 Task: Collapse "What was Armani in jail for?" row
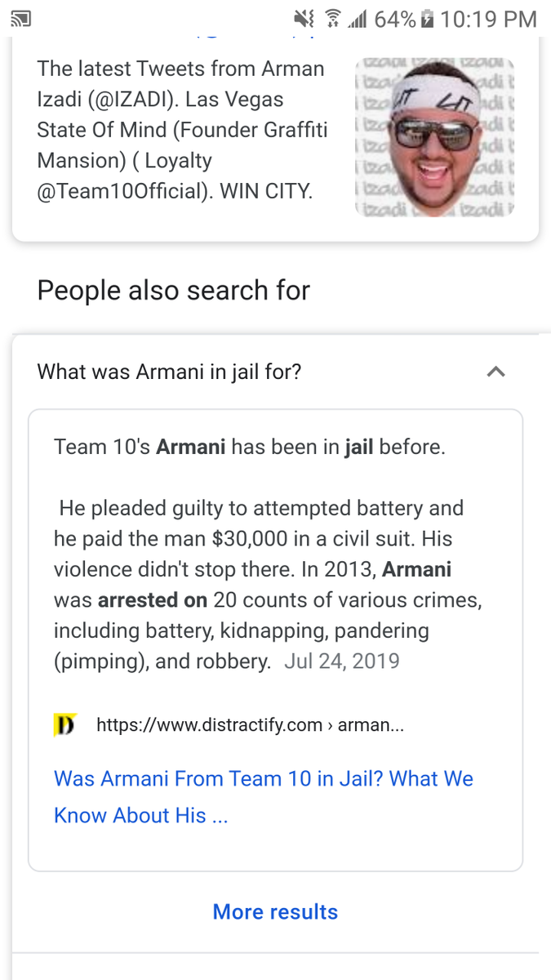[x=275, y=372]
